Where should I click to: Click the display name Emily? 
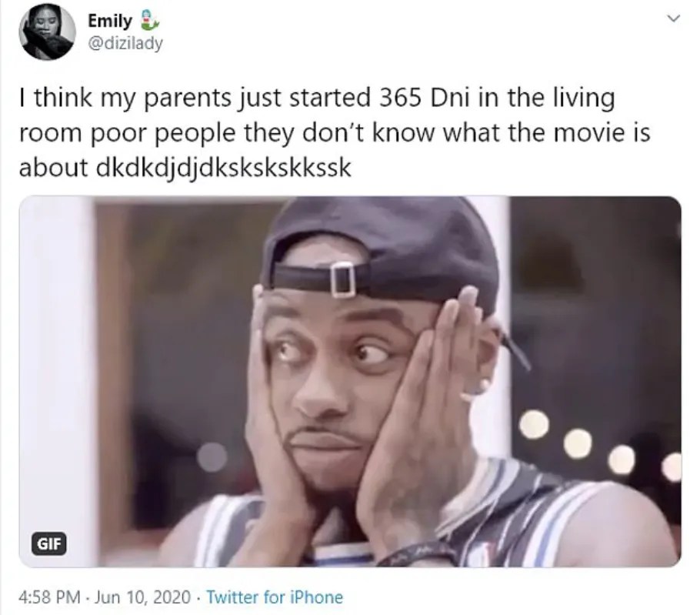(x=110, y=21)
